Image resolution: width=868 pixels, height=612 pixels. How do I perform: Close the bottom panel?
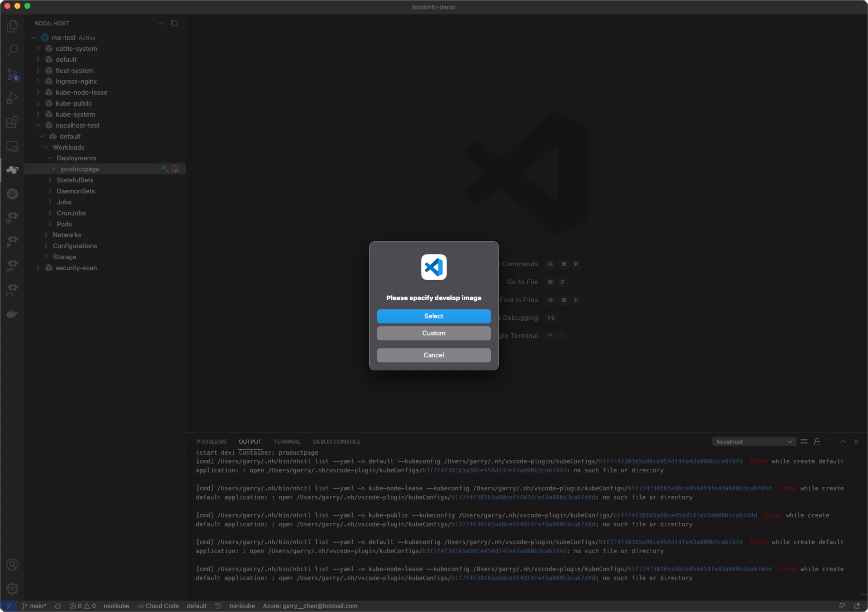(856, 442)
